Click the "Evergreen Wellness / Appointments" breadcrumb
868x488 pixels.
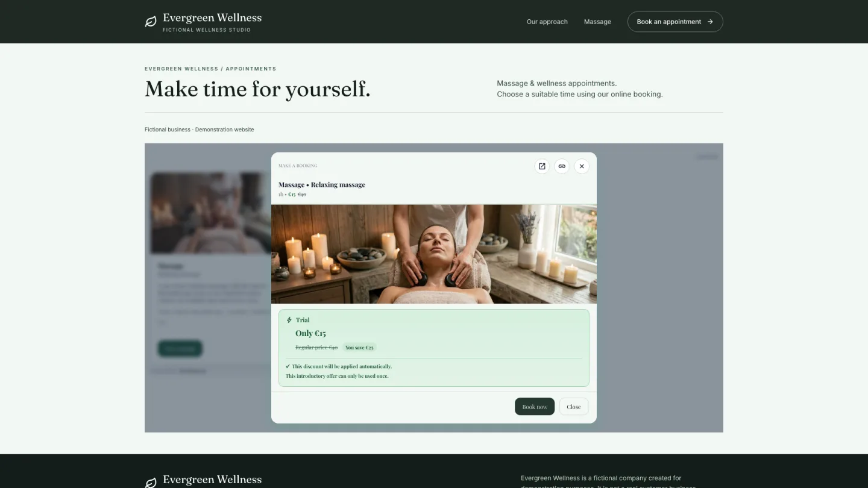click(x=210, y=69)
